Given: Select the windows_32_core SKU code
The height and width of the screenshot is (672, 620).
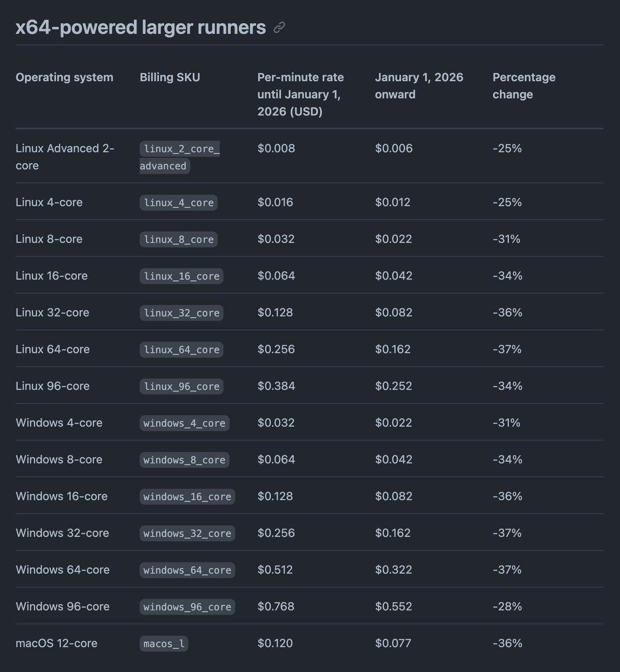Looking at the screenshot, I should [187, 533].
